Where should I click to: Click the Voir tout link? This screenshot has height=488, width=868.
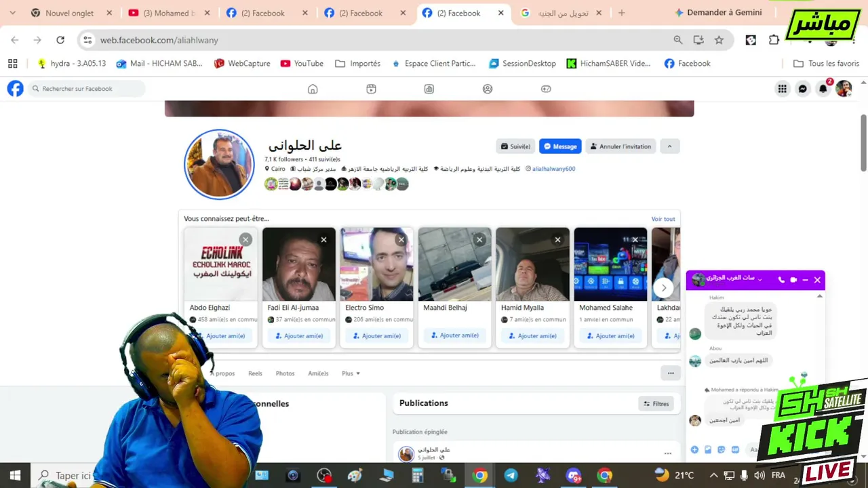coord(663,219)
